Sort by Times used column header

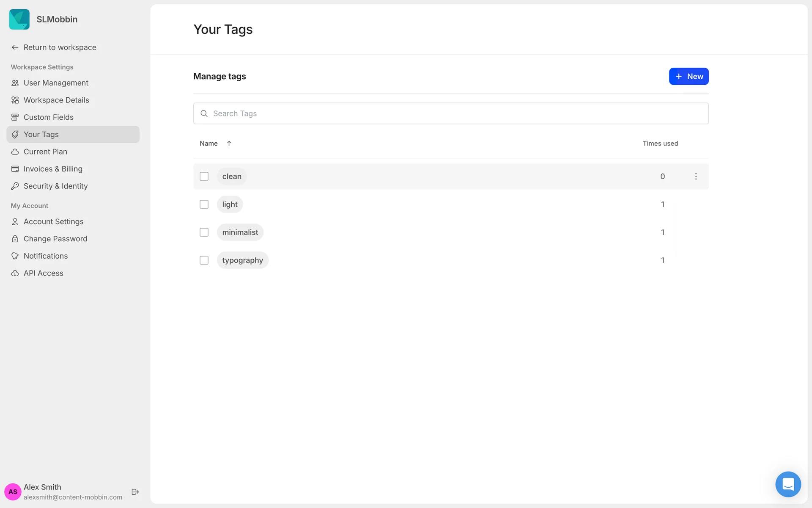click(660, 144)
